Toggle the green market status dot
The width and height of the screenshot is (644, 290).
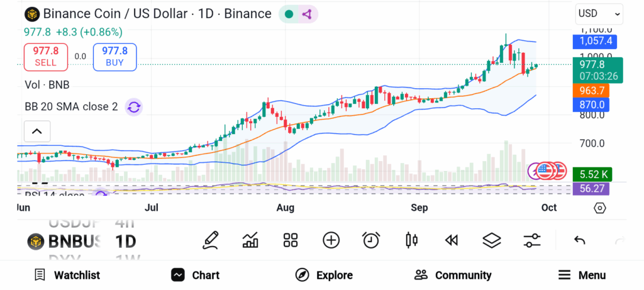pos(289,14)
